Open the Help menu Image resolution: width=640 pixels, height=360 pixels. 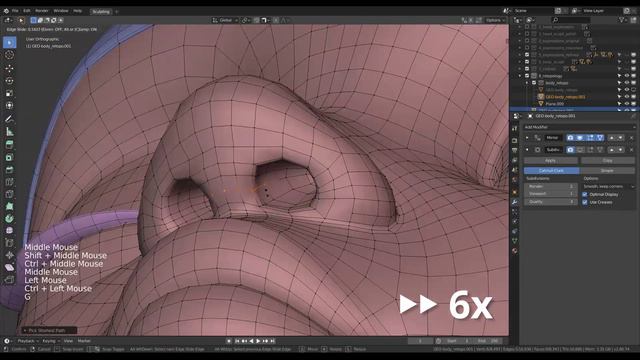tap(77, 11)
